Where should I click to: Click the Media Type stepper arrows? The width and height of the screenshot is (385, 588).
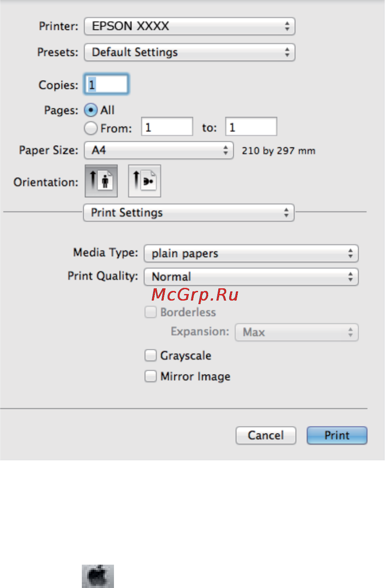click(x=351, y=253)
